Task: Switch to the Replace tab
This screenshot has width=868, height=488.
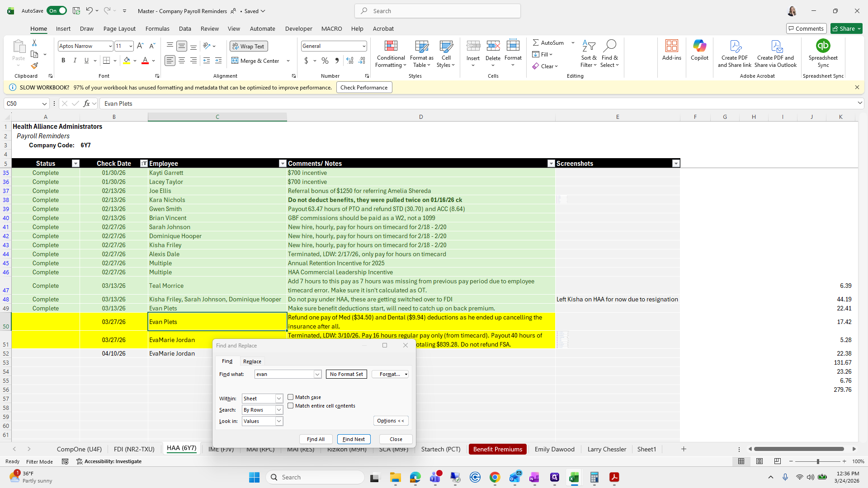Action: (252, 361)
